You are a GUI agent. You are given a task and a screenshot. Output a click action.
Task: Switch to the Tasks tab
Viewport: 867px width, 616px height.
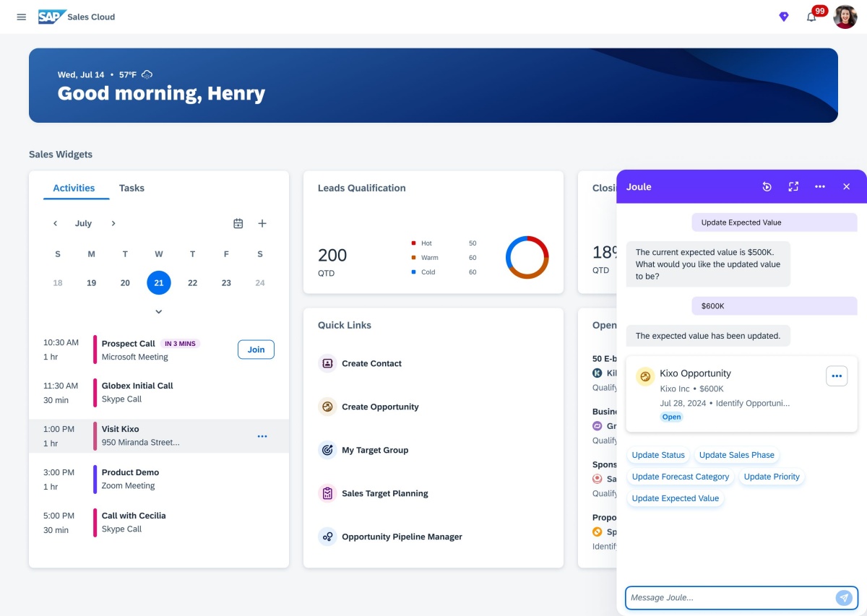click(x=131, y=188)
